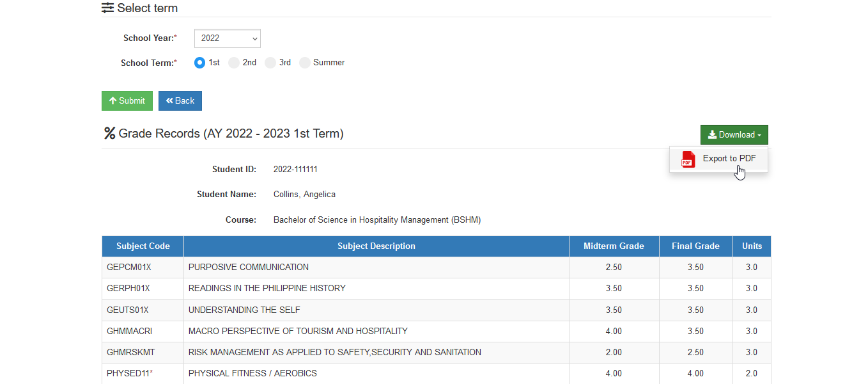Click units value 2.0 for PHYSED11

pos(752,374)
